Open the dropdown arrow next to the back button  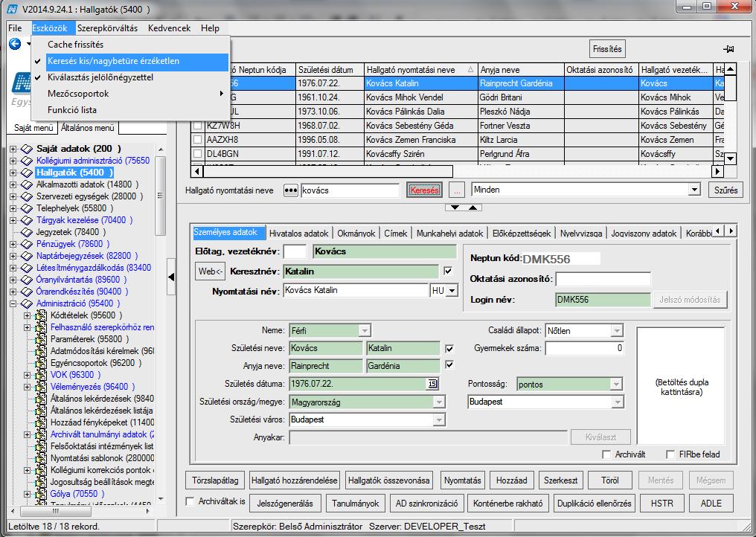coord(28,45)
